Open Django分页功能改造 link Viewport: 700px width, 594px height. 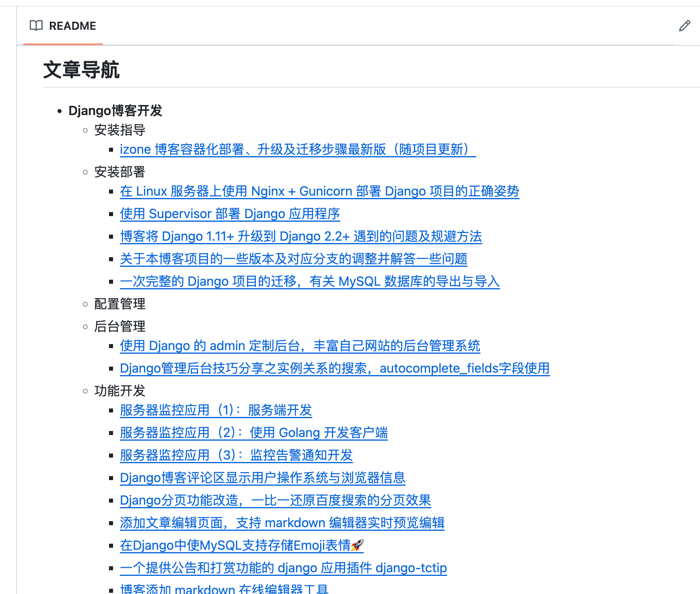click(x=276, y=500)
